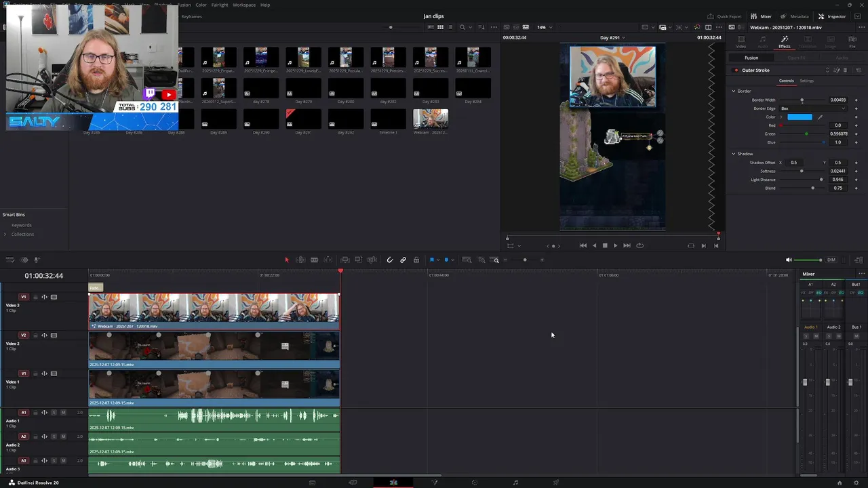Play the timeline in the viewer
Viewport: 868px width, 488px height.
[615, 245]
